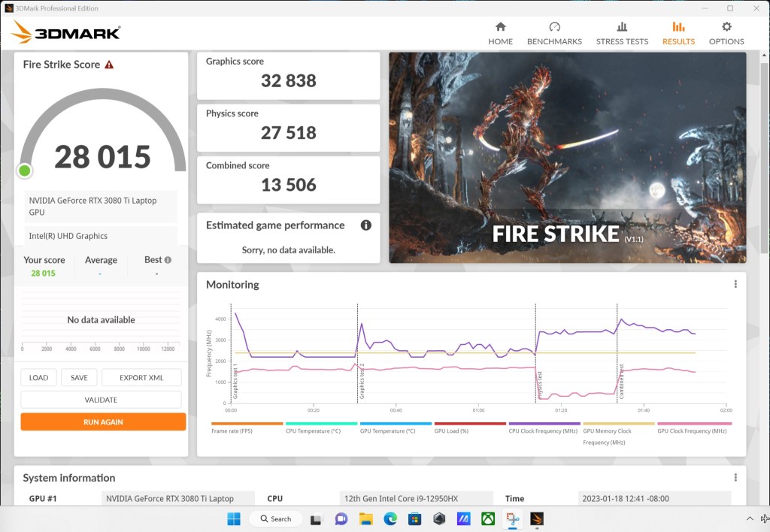Expand the hidden icons chevron in taskbar
Screen dimensions: 770x532
(750, 518)
